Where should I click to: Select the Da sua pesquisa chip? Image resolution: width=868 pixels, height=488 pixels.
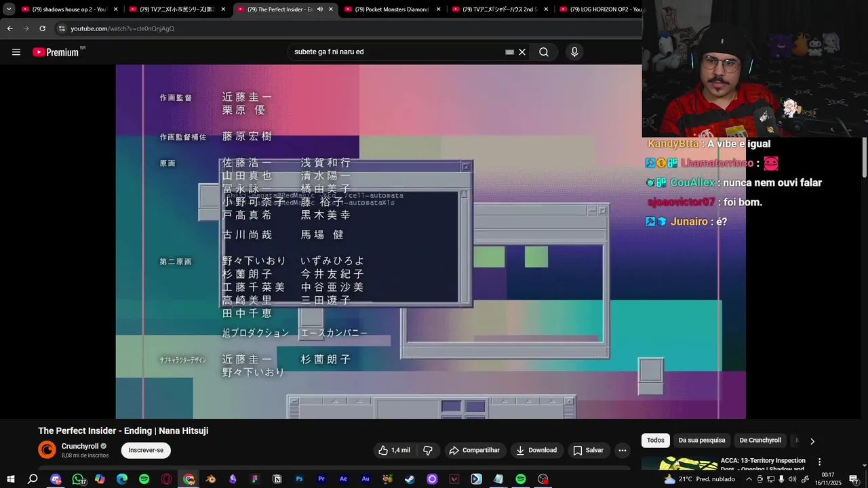[702, 441]
